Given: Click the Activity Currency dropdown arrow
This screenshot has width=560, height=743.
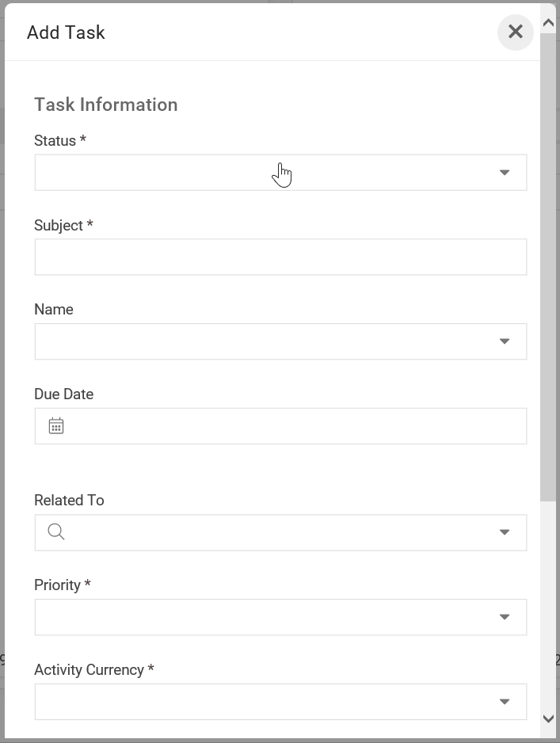Looking at the screenshot, I should (504, 702).
